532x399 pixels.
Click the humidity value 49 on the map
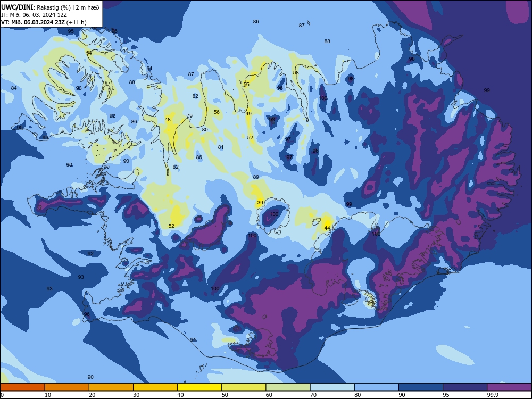[248, 114]
